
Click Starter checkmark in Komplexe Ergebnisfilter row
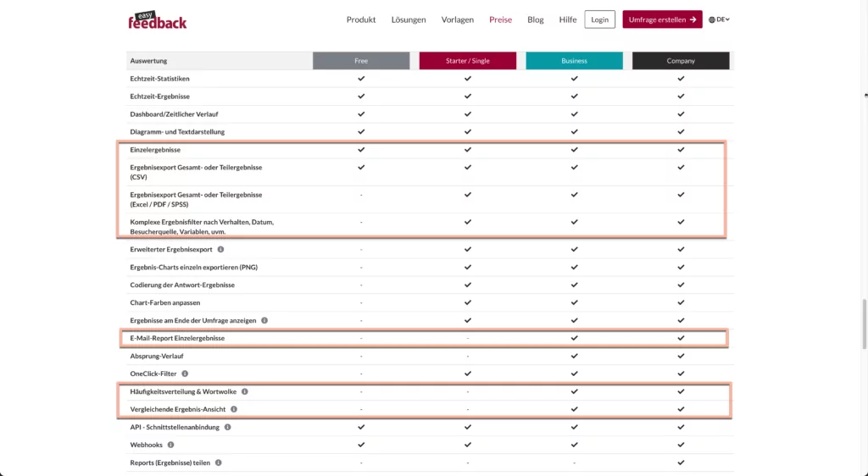pos(468,222)
